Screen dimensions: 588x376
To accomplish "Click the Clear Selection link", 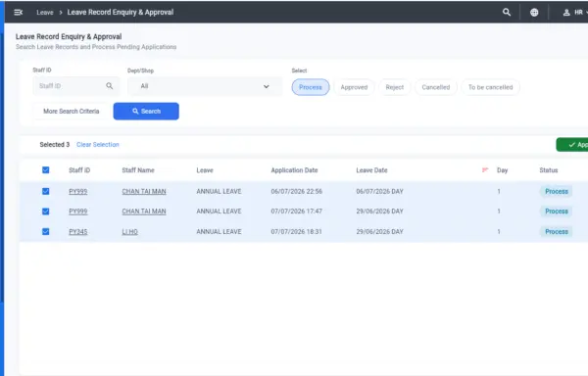I will [x=97, y=145].
